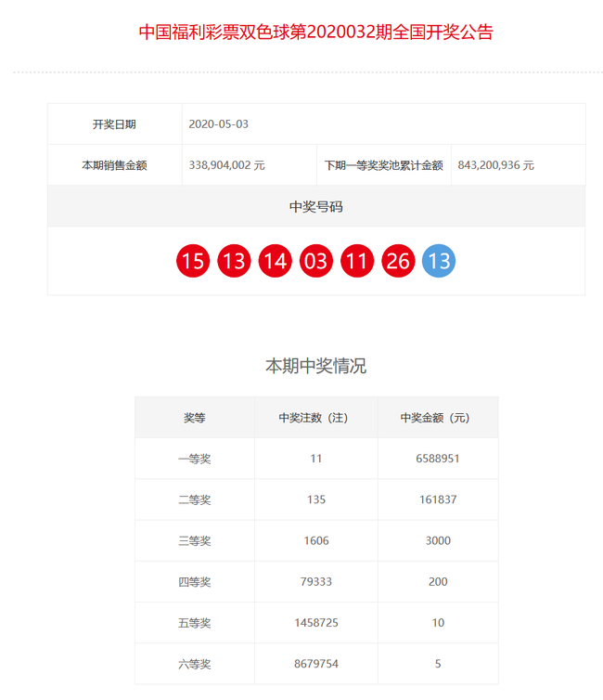Click the red ball numbered 14
This screenshot has height=700, width=603.
[275, 261]
